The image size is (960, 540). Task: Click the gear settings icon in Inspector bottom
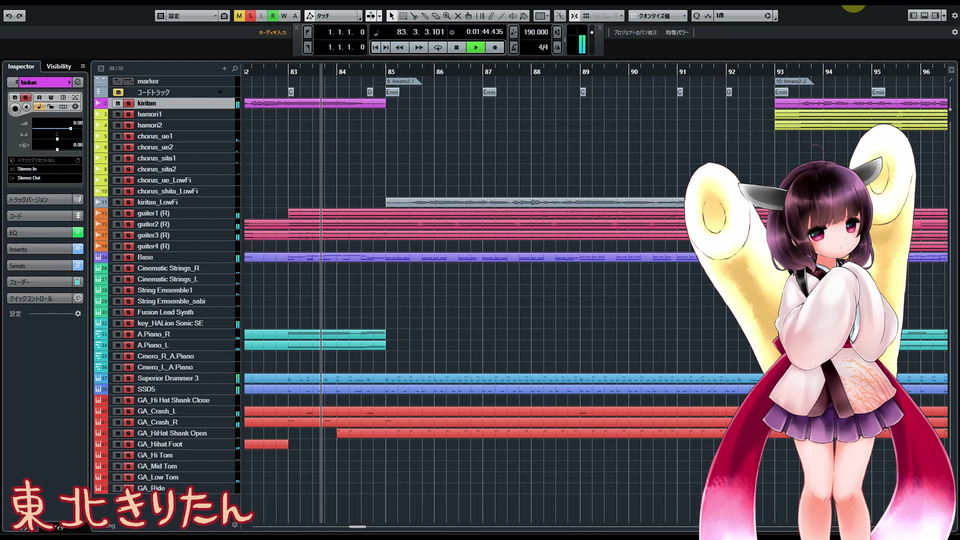pos(78,313)
